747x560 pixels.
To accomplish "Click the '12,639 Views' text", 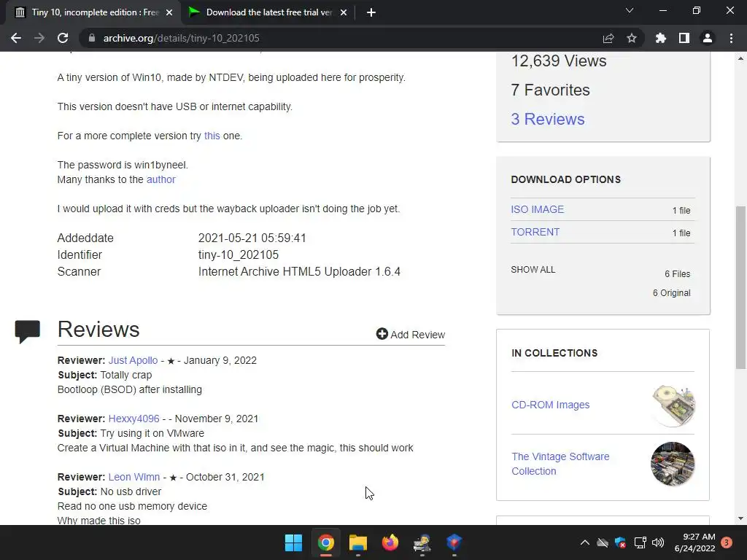I will 558,61.
